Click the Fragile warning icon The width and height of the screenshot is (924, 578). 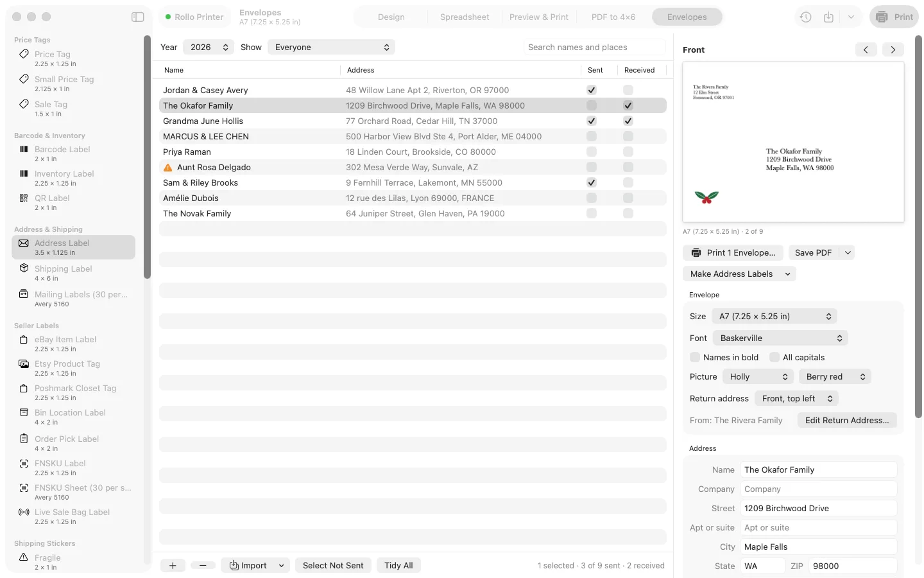24,557
